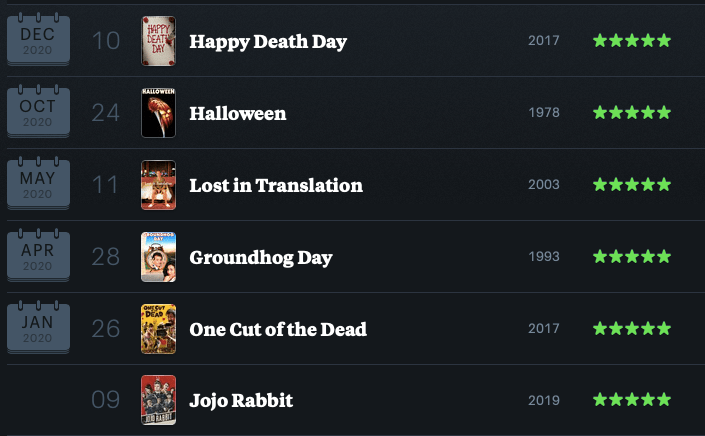This screenshot has width=705, height=436.
Task: Click the Groundhog Day poster thumbnail
Action: click(x=158, y=257)
